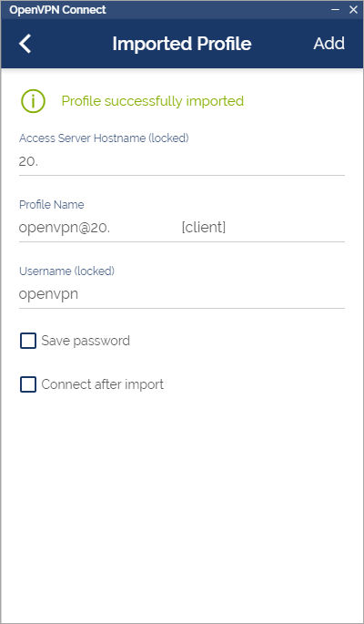Click the locked Username field showing openvpn
The width and height of the screenshot is (364, 624).
pyautogui.click(x=182, y=294)
